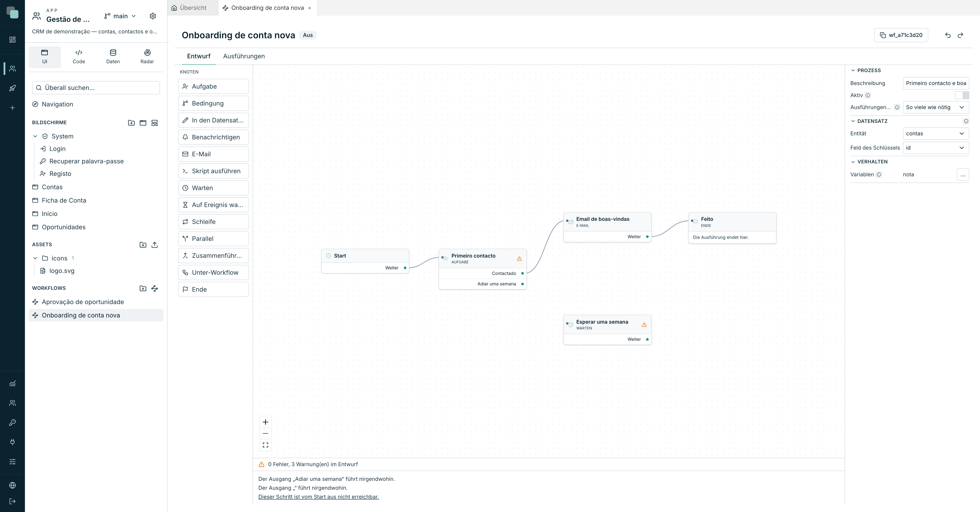The image size is (980, 512).
Task: Open the Ausführungen dropdown 'So viele wie nötig'
Action: point(935,107)
